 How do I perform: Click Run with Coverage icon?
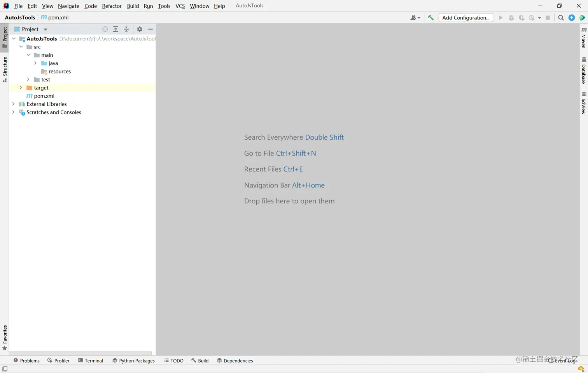coord(522,18)
